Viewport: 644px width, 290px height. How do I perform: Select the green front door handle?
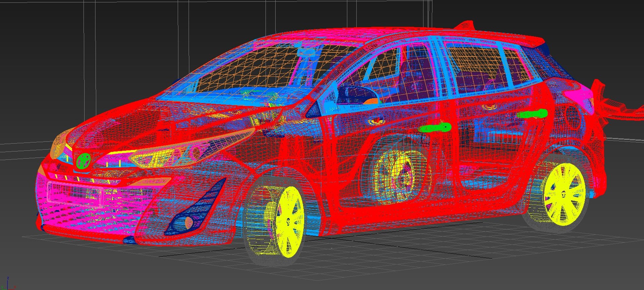pos(435,128)
